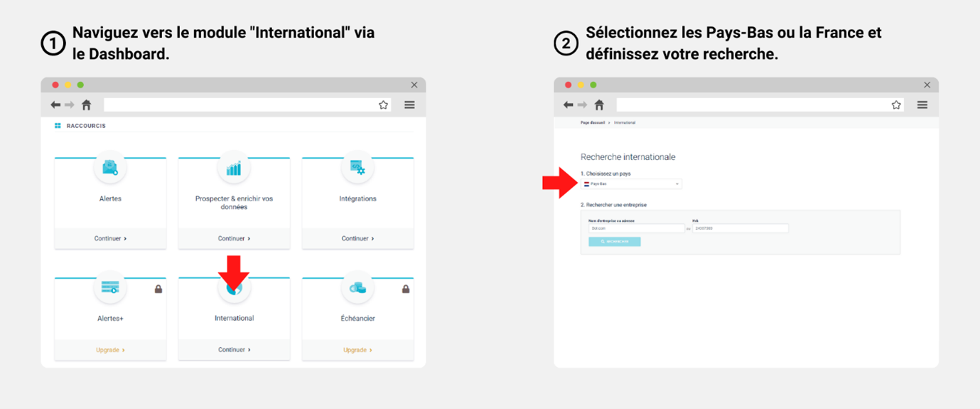Open the Pays-Bas country dropdown
Image resolution: width=980 pixels, height=409 pixels.
coord(632,184)
